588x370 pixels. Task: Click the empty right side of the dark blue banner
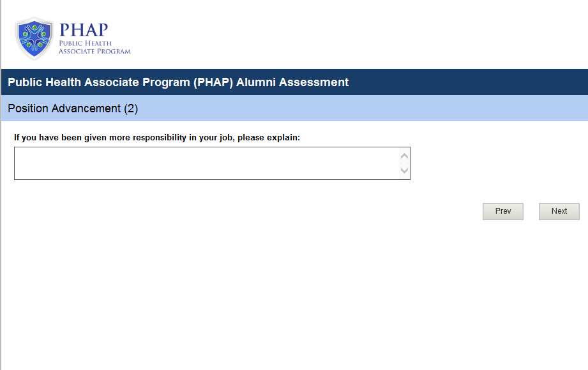[479, 82]
